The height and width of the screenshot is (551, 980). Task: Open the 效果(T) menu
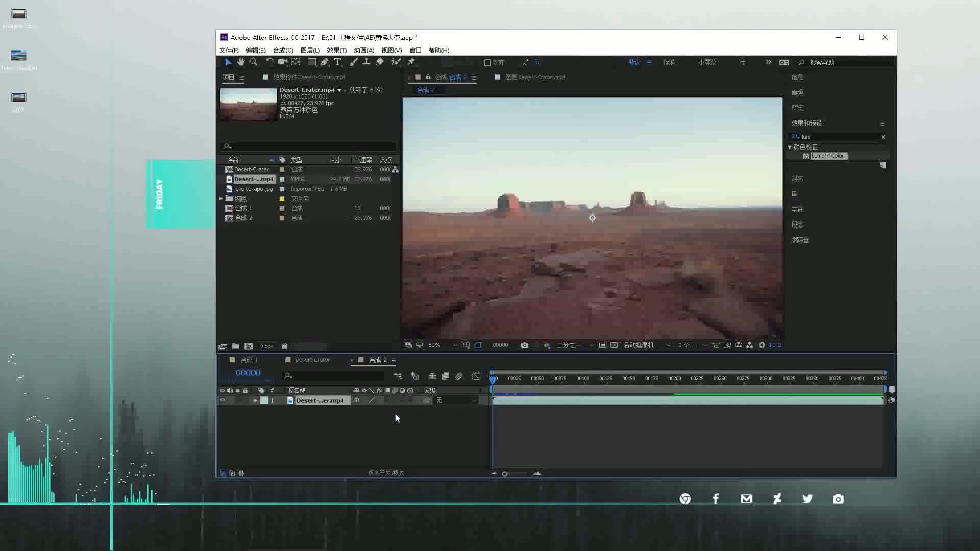coord(336,51)
